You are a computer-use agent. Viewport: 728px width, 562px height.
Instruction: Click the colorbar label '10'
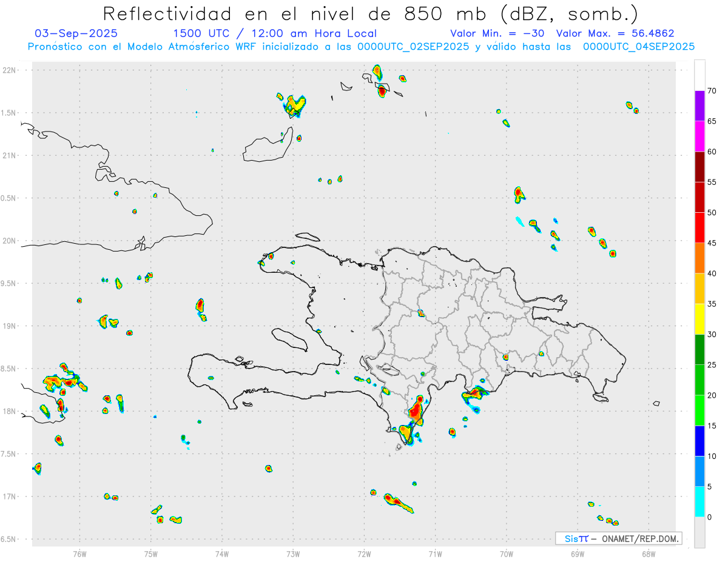(x=712, y=457)
